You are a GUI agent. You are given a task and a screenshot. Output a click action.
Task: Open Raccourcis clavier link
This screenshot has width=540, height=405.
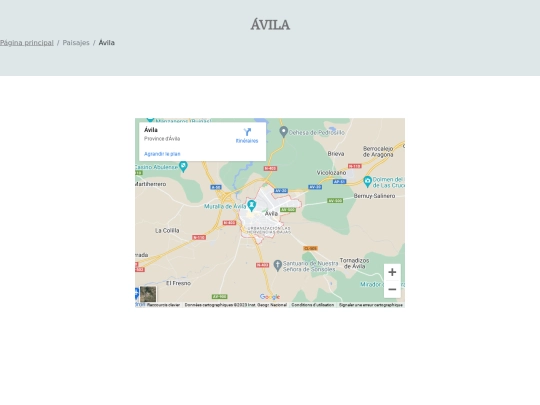click(163, 305)
